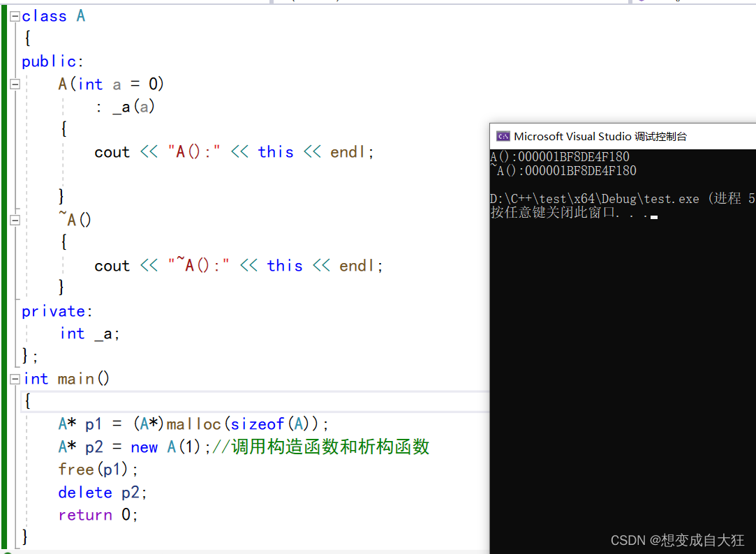
Task: Click the CSDN watermark text
Action: (x=676, y=540)
